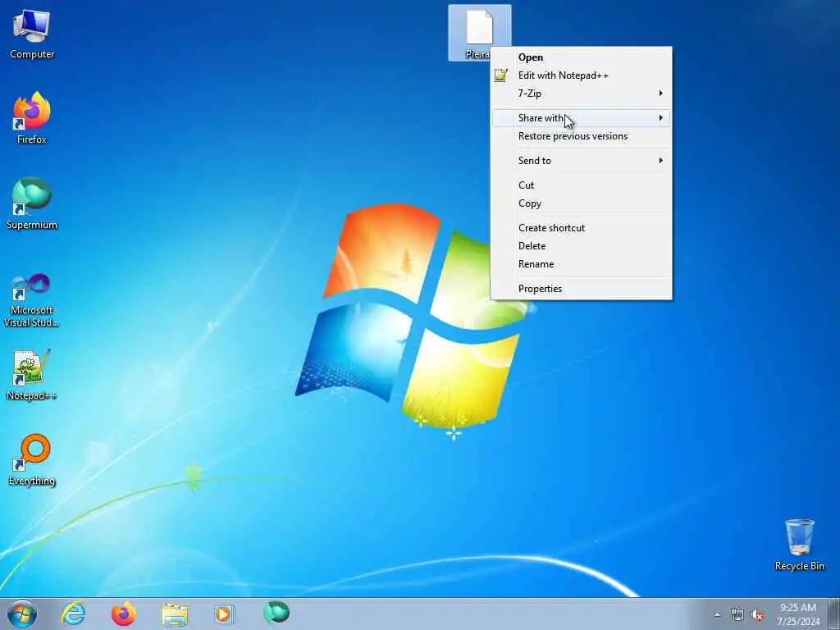Open file Properties from context menu
Viewport: 840px width, 630px height.
click(x=582, y=289)
